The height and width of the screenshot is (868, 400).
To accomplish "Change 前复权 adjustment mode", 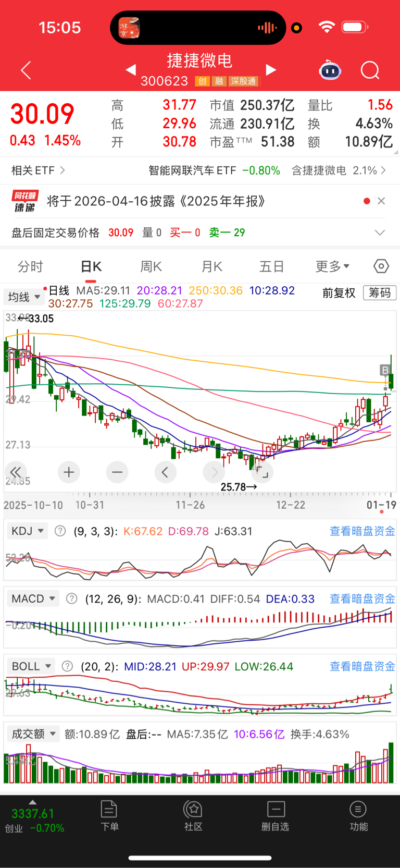I will pyautogui.click(x=339, y=293).
